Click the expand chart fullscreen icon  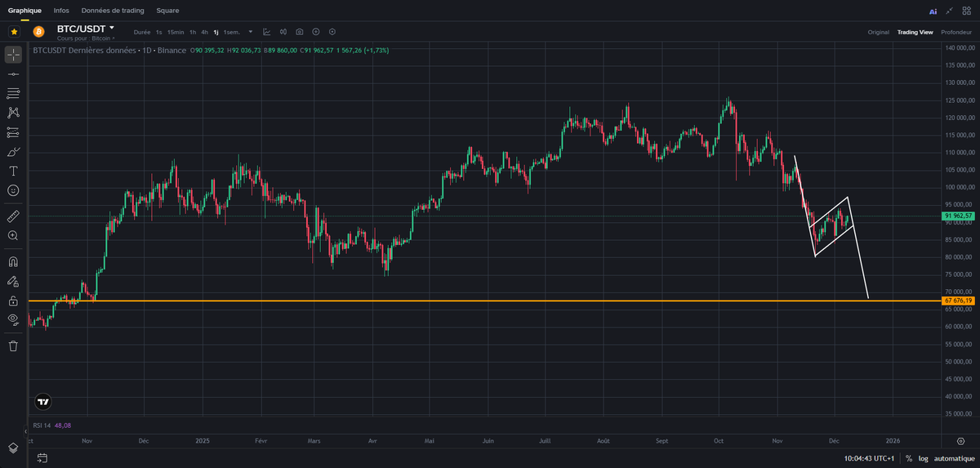coord(949,11)
